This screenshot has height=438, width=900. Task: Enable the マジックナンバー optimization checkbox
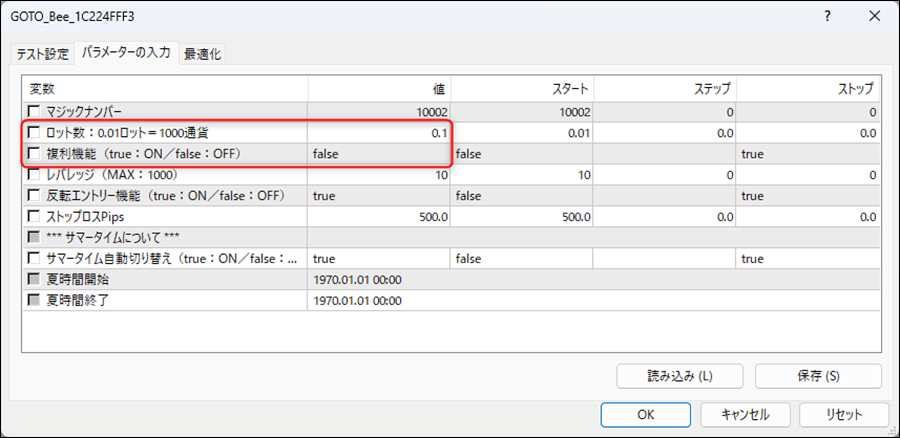click(35, 112)
